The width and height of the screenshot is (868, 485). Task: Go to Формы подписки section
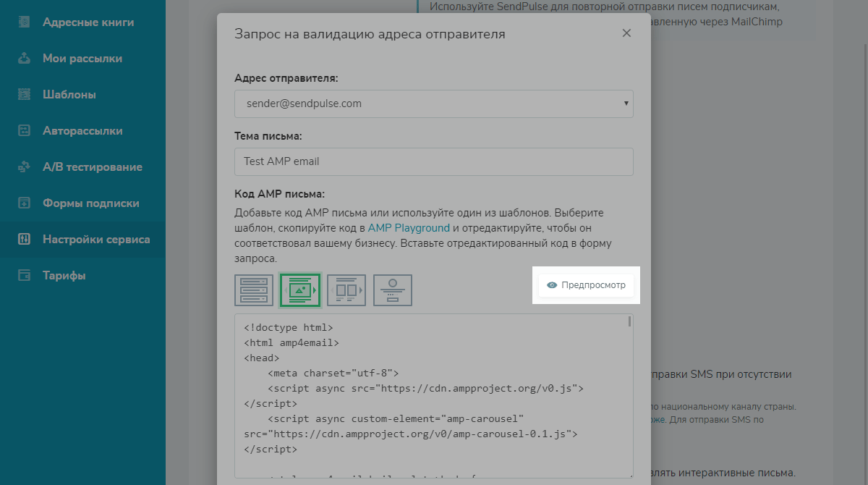[x=90, y=203]
